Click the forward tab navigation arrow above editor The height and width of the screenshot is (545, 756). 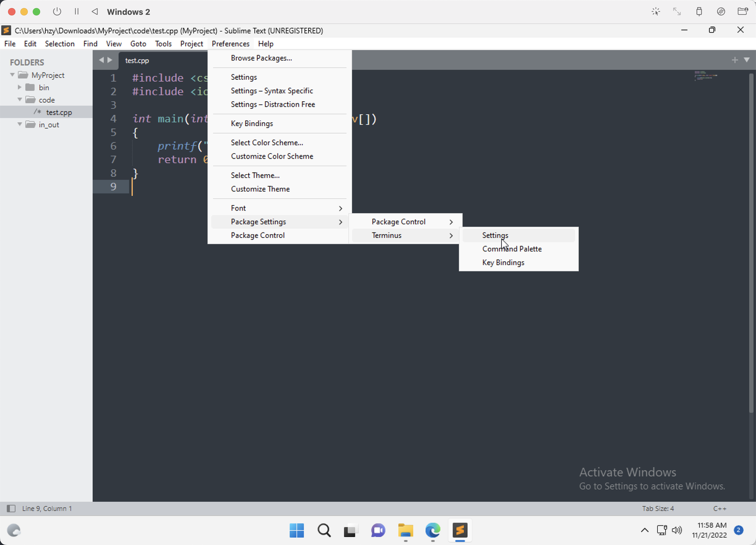click(x=110, y=60)
